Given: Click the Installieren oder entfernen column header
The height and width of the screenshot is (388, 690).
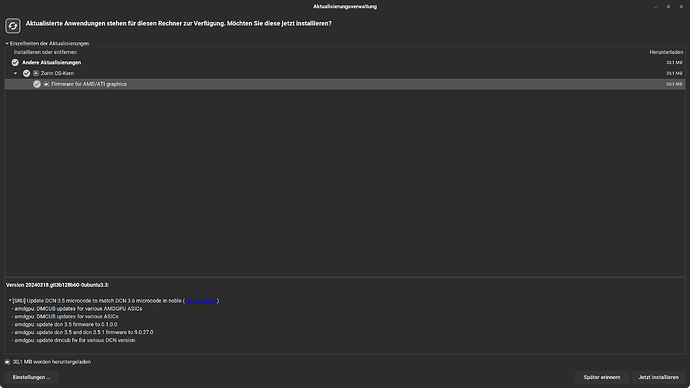Looking at the screenshot, I should [45, 52].
